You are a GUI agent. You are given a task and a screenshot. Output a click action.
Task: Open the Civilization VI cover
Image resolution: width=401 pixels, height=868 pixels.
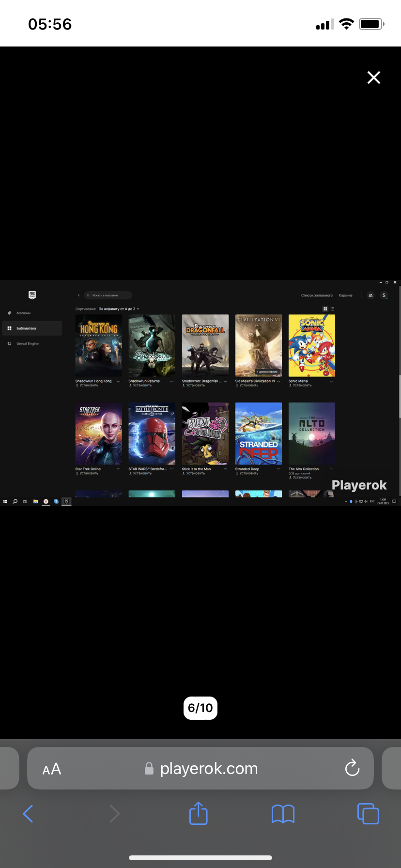[259, 345]
